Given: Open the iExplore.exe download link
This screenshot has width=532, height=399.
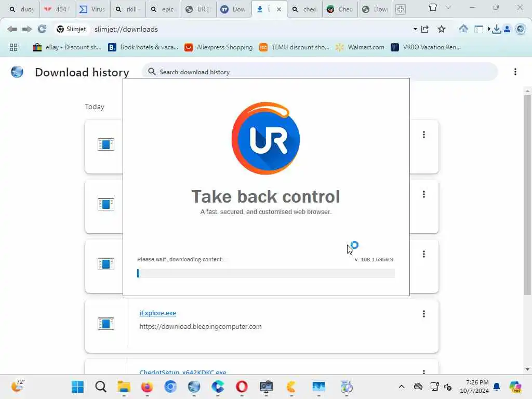Looking at the screenshot, I should (158, 313).
